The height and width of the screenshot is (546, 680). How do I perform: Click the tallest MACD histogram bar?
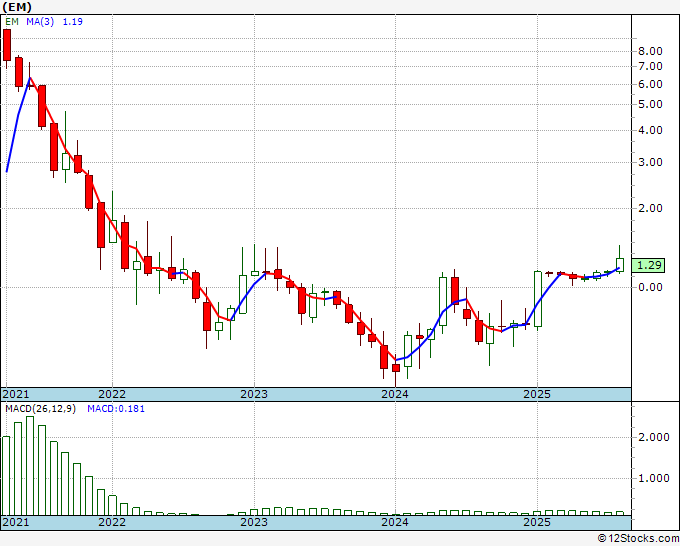[30, 466]
